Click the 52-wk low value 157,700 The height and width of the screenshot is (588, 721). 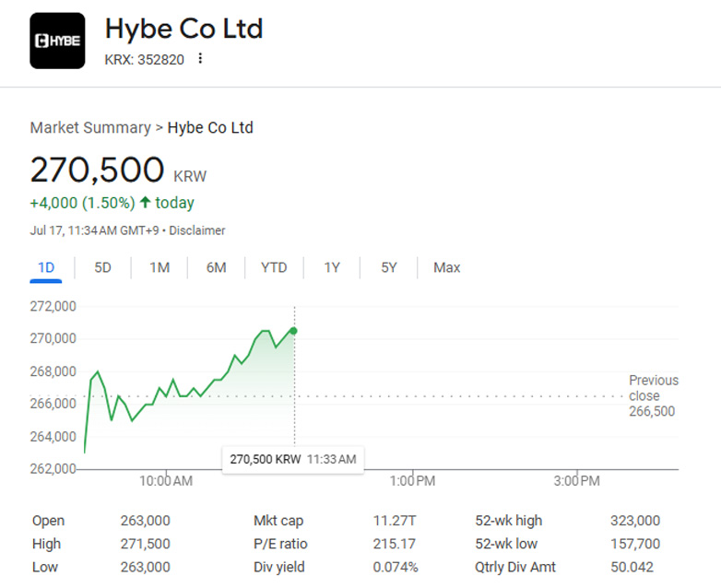[635, 544]
